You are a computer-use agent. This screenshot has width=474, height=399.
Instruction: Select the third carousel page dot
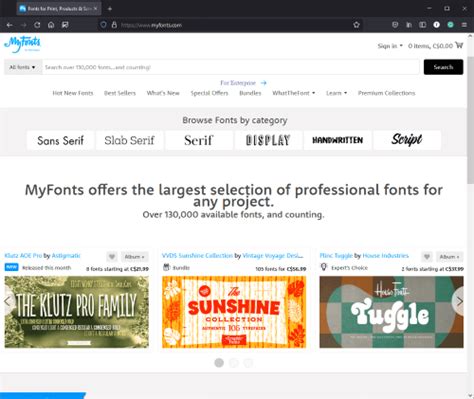click(248, 363)
